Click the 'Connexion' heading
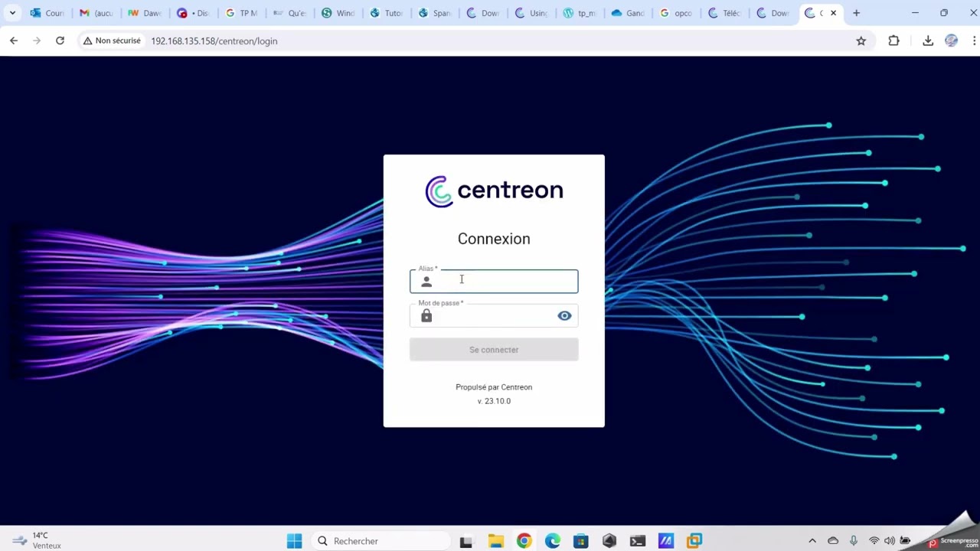The height and width of the screenshot is (551, 980). coord(494,239)
